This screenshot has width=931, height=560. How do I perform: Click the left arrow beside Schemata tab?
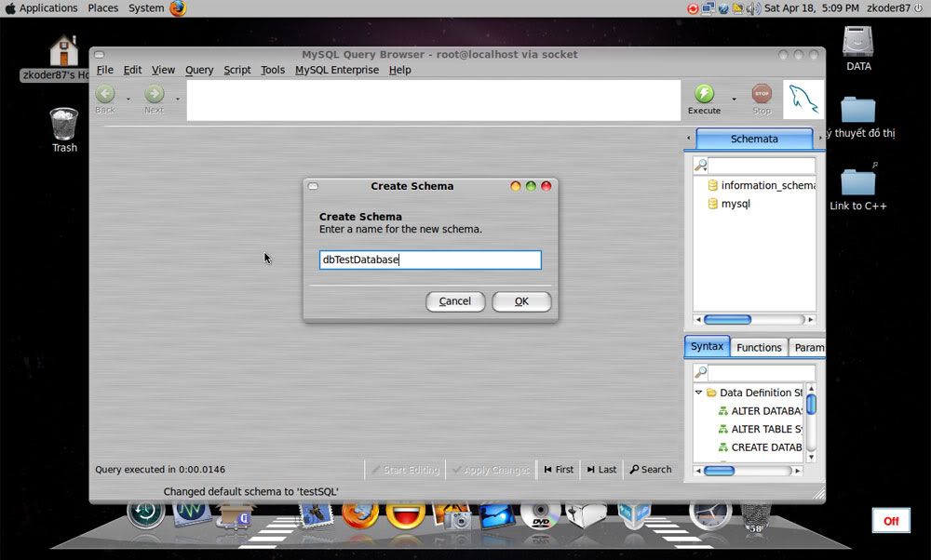(689, 139)
